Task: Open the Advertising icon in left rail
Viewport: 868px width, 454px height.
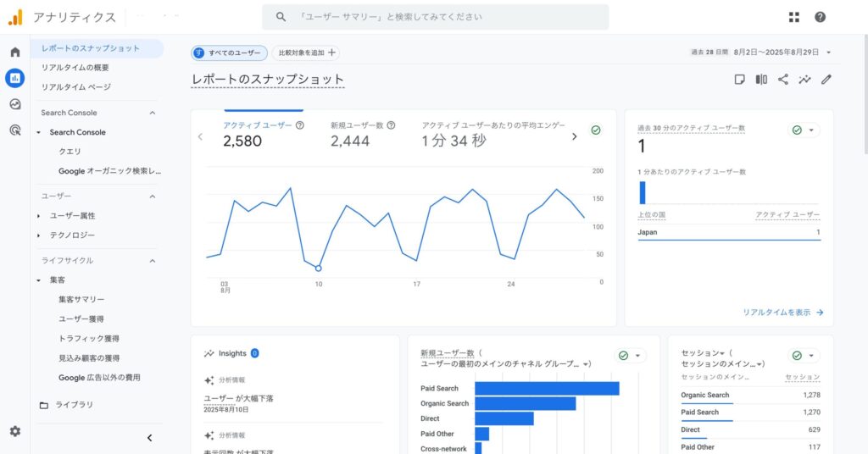Action: pyautogui.click(x=15, y=130)
